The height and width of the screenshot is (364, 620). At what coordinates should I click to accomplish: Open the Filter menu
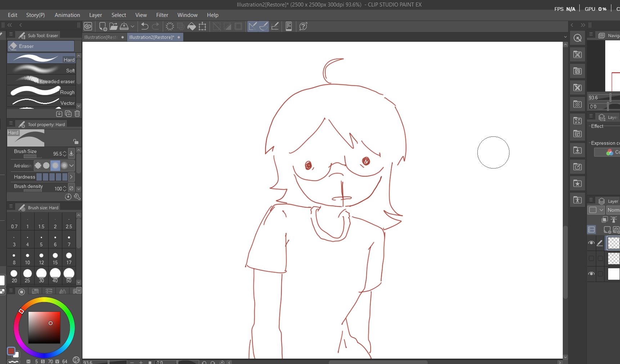162,15
